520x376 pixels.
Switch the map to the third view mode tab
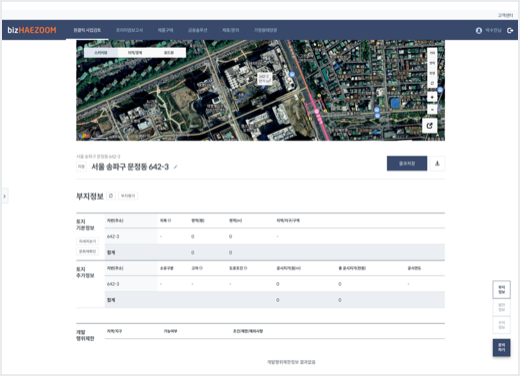169,53
